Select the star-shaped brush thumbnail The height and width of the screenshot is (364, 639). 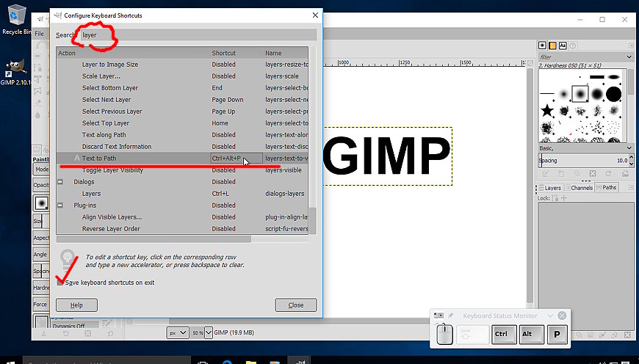point(547,110)
